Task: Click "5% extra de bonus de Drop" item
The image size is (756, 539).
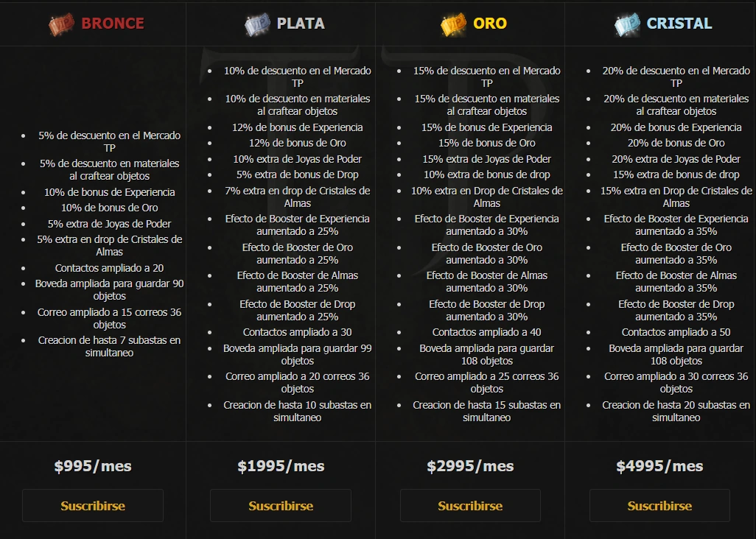Action: (x=298, y=175)
